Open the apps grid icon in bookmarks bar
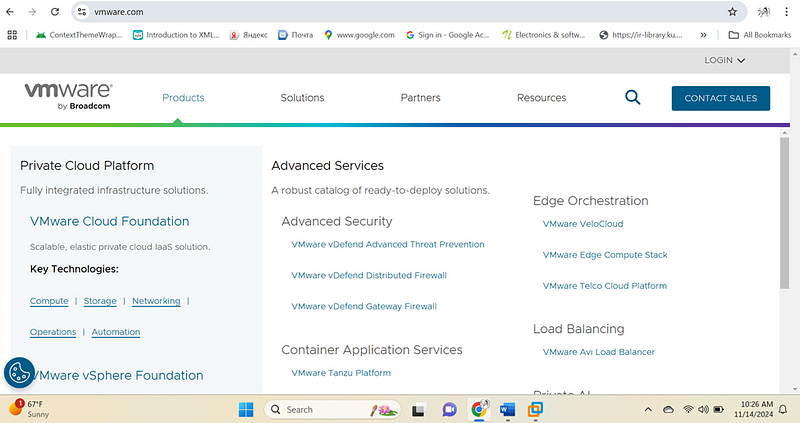 12,35
